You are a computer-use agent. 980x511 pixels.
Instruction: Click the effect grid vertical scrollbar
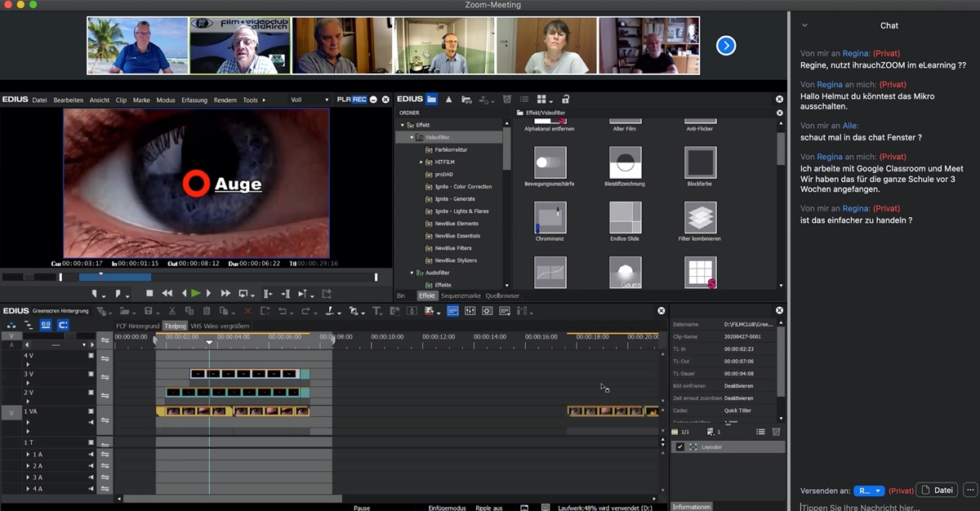(781, 149)
